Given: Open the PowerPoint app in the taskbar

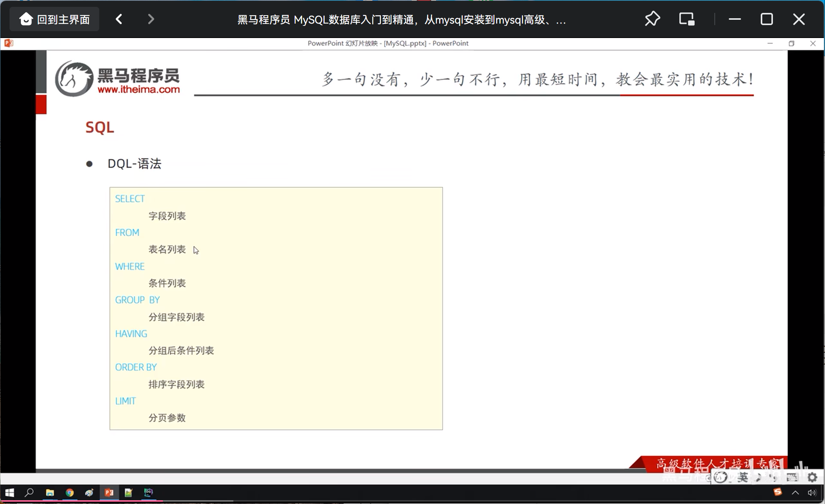Looking at the screenshot, I should coord(109,493).
